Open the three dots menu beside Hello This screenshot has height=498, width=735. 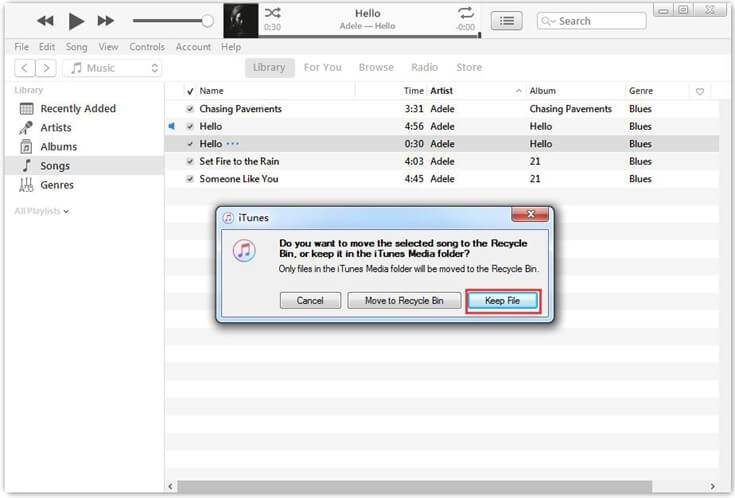tap(232, 143)
